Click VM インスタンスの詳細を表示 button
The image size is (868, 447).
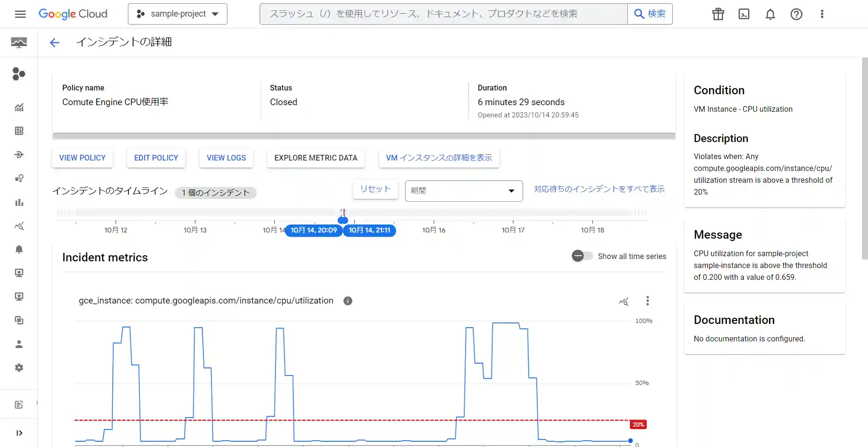[x=439, y=158]
